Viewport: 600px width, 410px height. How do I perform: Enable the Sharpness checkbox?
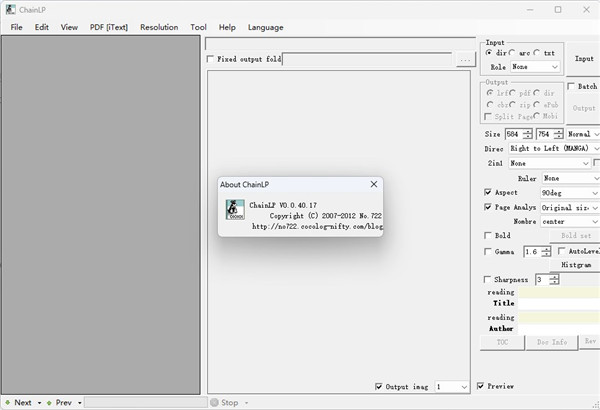click(487, 279)
